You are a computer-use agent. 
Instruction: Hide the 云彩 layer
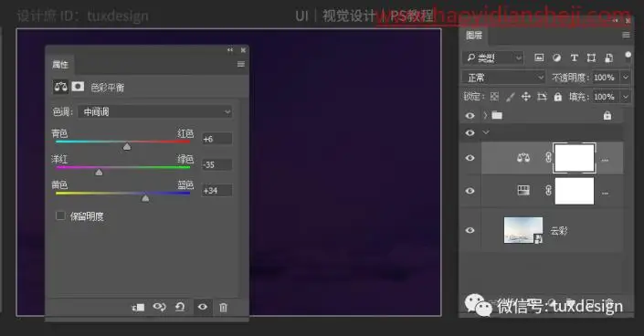coord(470,230)
